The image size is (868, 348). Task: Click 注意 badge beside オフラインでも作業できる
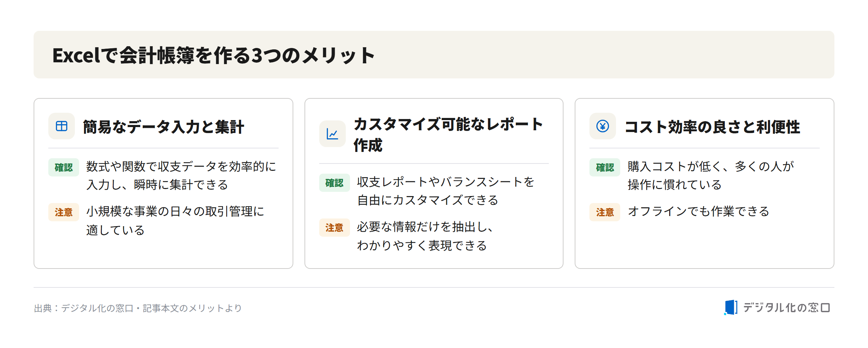[x=605, y=212]
